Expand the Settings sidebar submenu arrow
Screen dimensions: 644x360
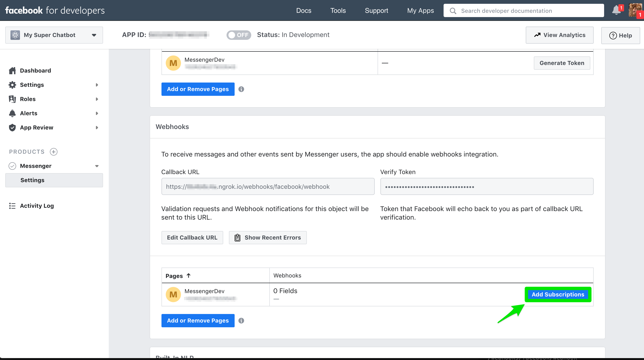click(x=97, y=85)
